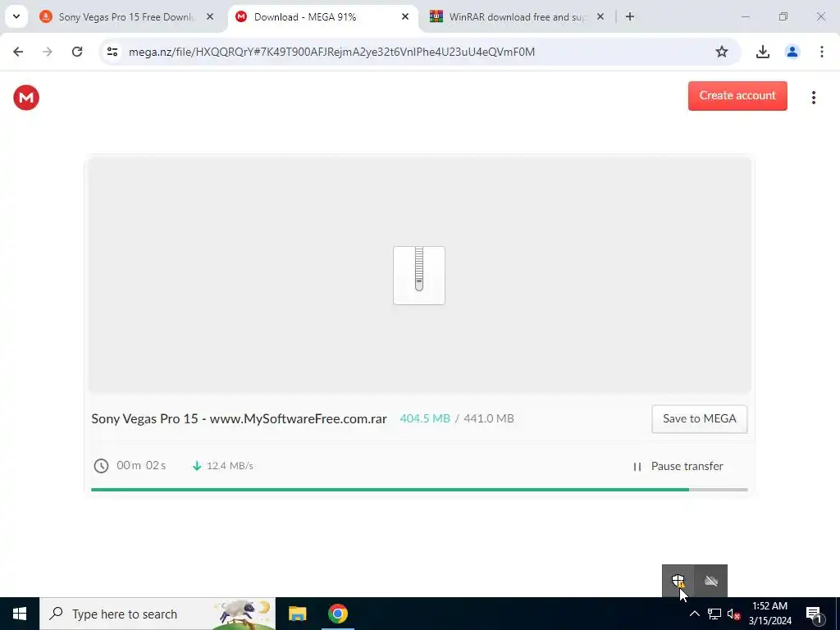Switch to WinRAR download tab
This screenshot has height=630, width=840.
(517, 17)
